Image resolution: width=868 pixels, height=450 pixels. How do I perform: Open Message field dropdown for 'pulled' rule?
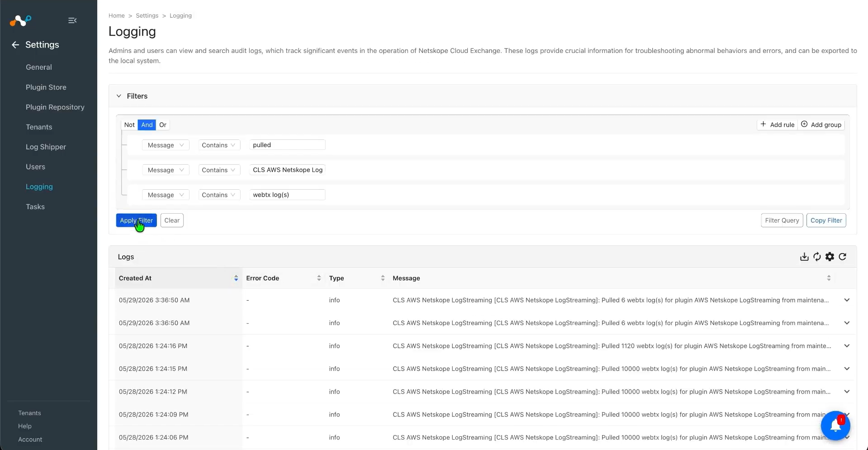pyautogui.click(x=166, y=145)
